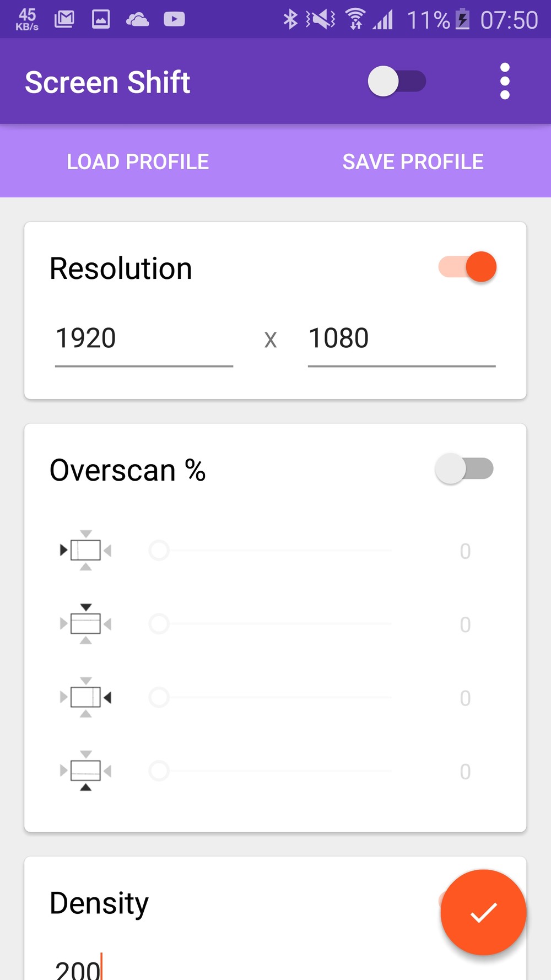The image size is (551, 980).
Task: Click the left overscan slider handle
Action: (x=159, y=550)
